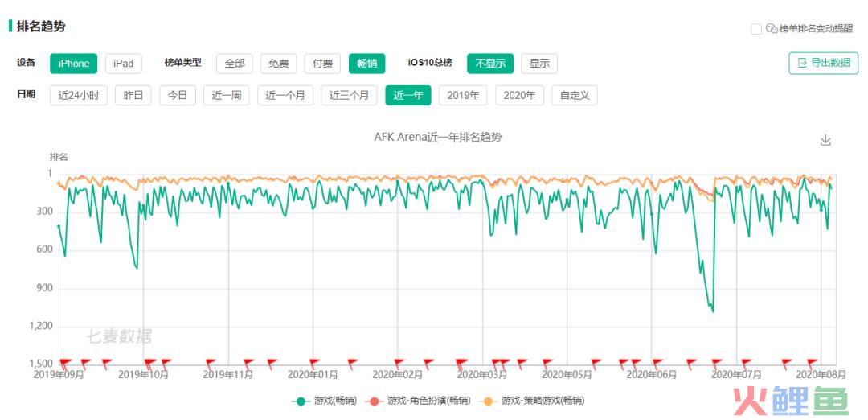This screenshot has height=420, width=868.
Task: Click the WeChat icon beside 榜单排名变动提醒
Action: click(x=772, y=29)
